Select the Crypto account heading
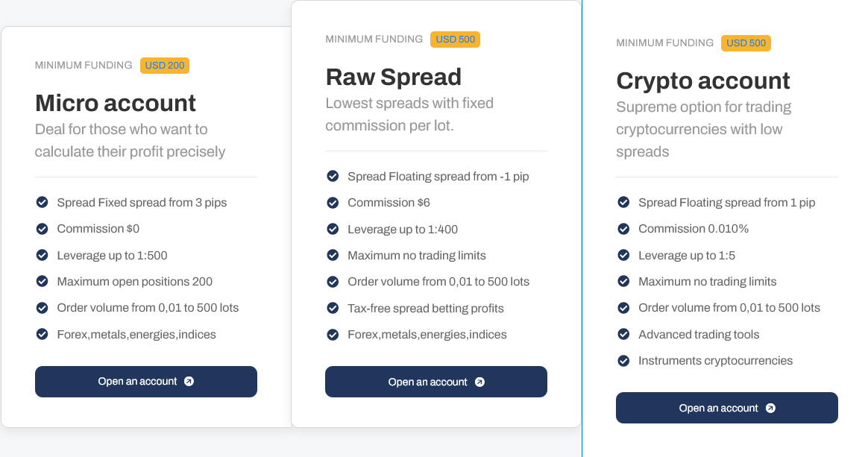Image resolution: width=868 pixels, height=457 pixels. [x=703, y=81]
